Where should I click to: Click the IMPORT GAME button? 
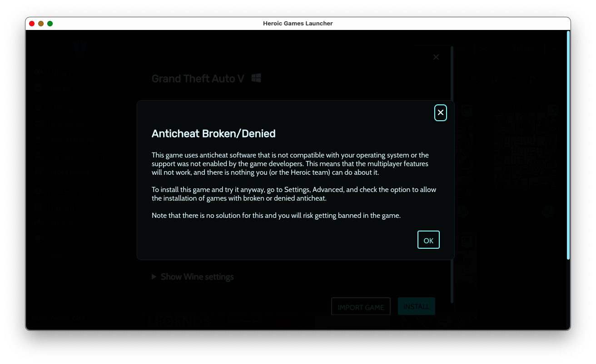point(361,307)
